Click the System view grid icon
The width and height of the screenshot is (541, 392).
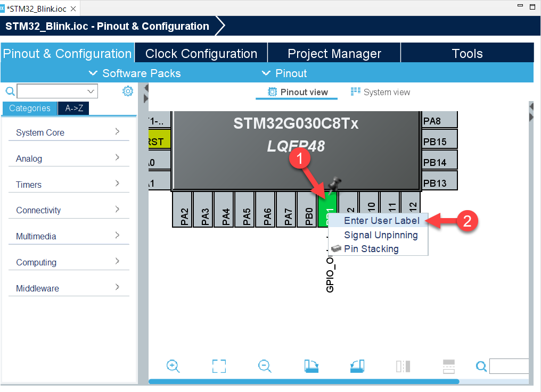point(355,91)
